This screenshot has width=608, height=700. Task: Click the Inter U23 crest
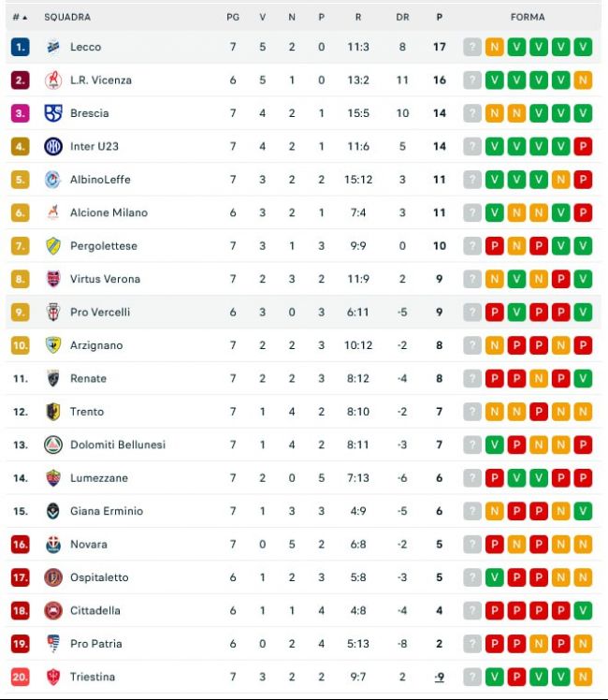click(53, 146)
